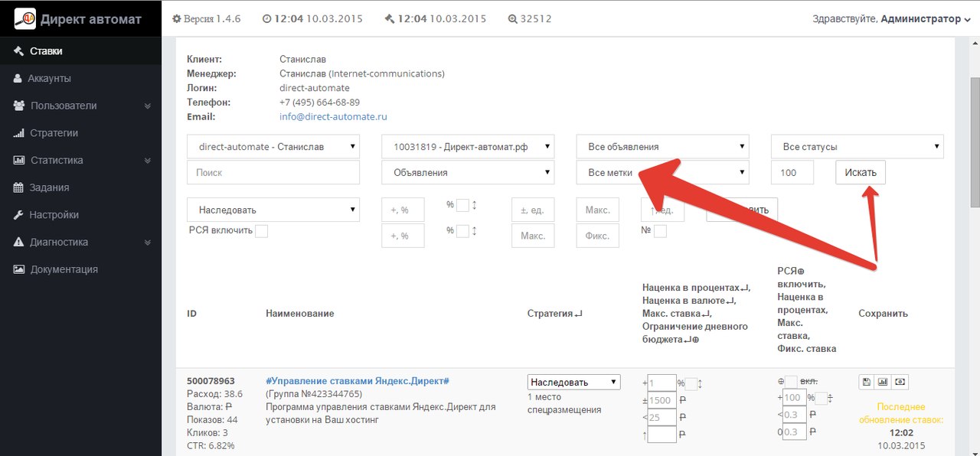Toggle the РСЯ вкл. checkbox in the campaign row
The height and width of the screenshot is (456, 980).
click(792, 381)
